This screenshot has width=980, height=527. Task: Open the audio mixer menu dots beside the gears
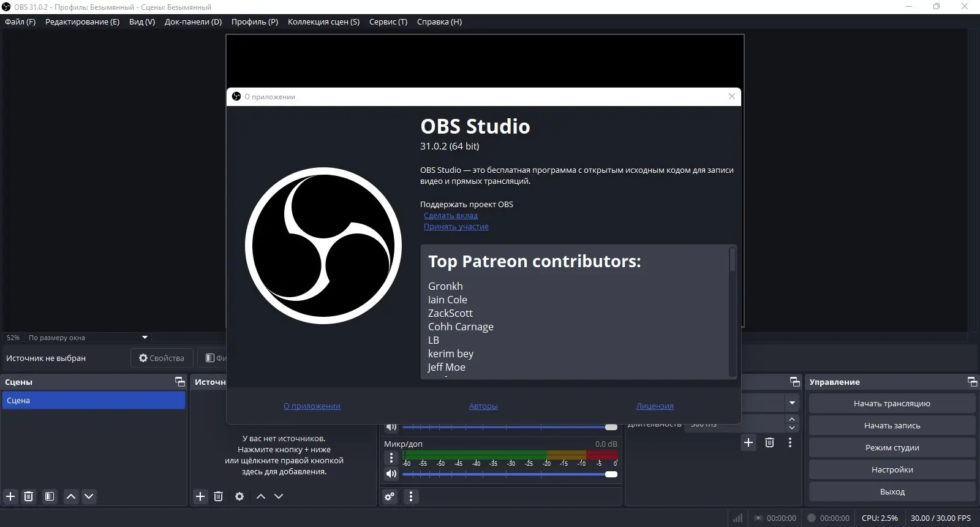pos(411,496)
